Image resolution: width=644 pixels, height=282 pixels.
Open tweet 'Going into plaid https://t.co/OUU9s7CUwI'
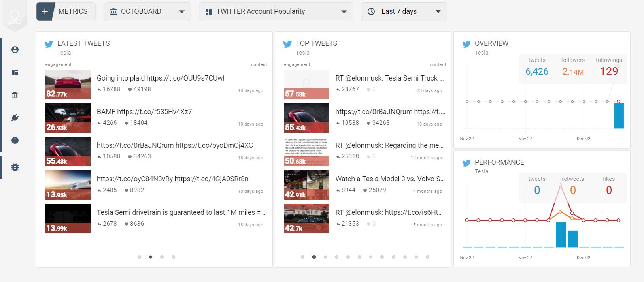coord(161,78)
